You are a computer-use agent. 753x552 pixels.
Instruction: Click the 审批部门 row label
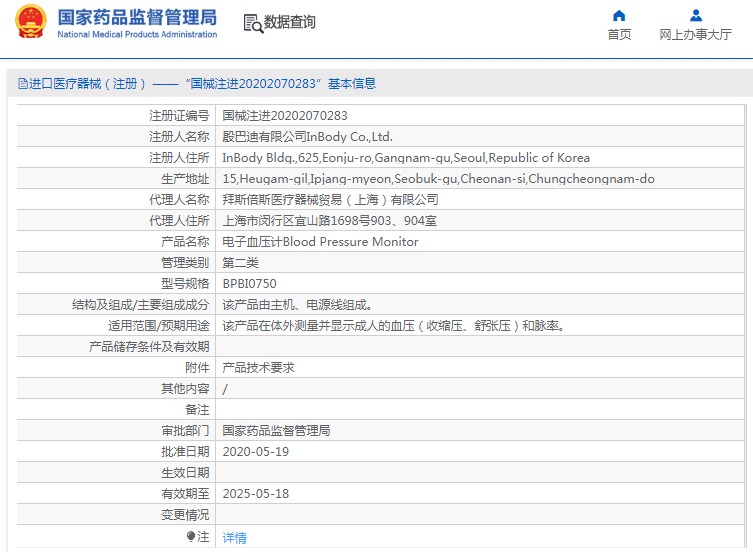pos(185,431)
